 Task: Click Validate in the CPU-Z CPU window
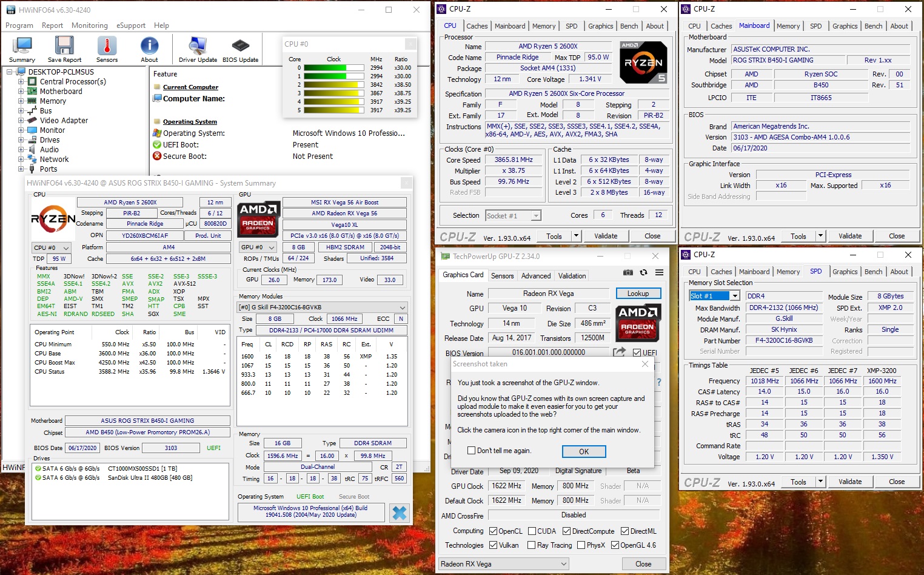(x=606, y=236)
